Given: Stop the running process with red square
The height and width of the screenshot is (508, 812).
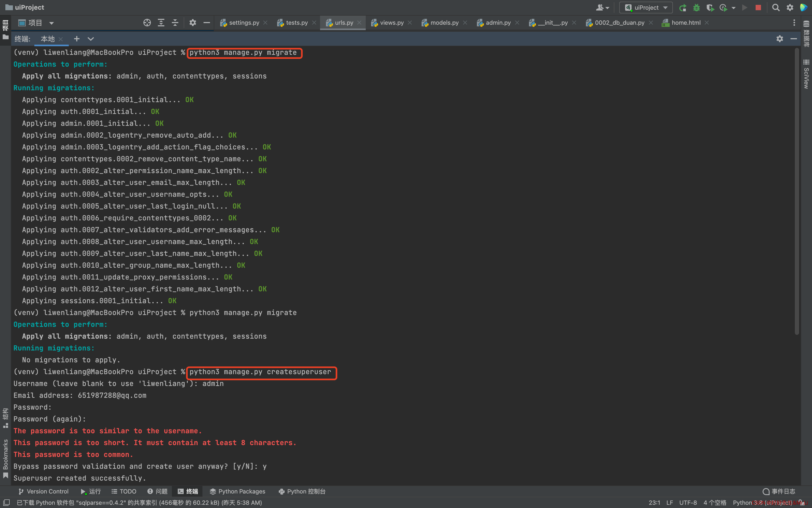Looking at the screenshot, I should pyautogui.click(x=758, y=8).
